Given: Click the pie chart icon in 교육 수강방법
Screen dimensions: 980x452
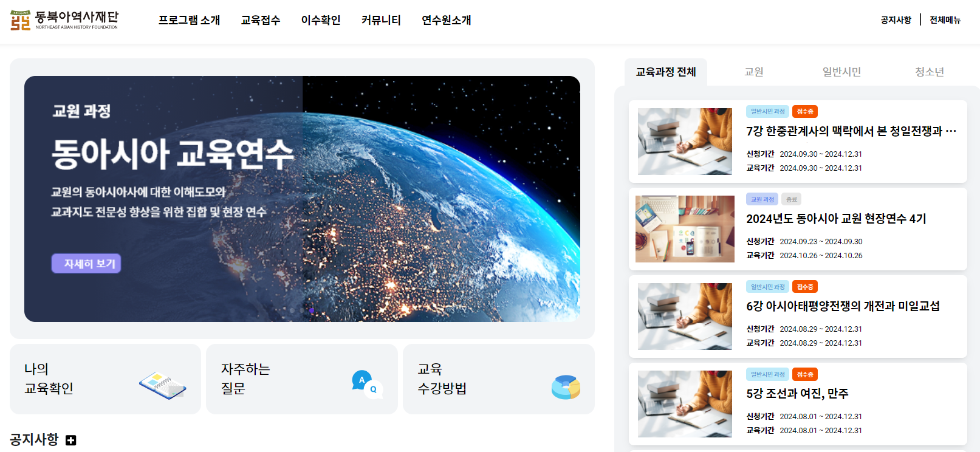Looking at the screenshot, I should coord(566,386).
